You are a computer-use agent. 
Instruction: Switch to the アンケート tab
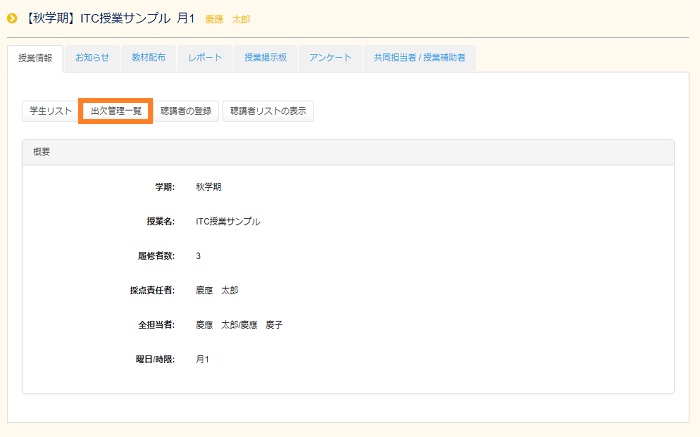click(x=330, y=58)
